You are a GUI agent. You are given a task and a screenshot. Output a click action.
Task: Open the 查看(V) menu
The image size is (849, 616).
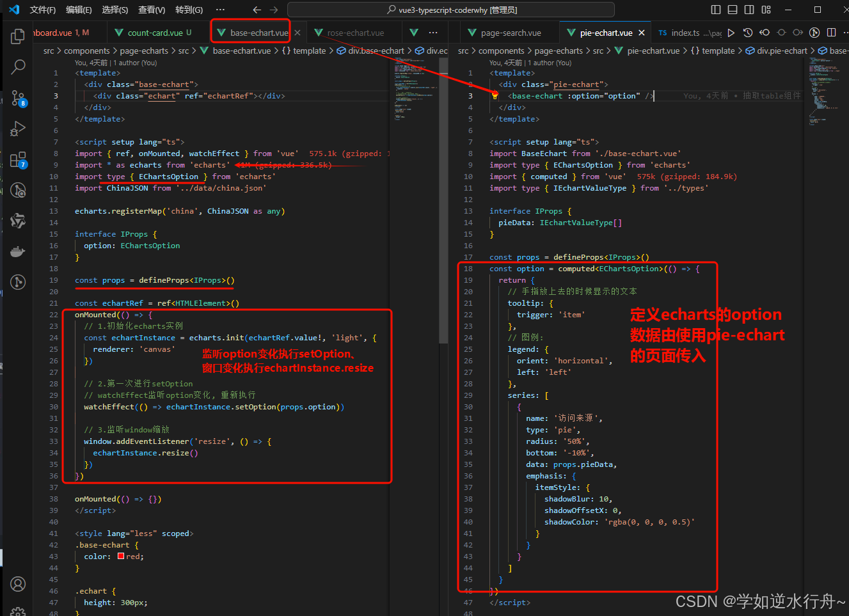[x=152, y=10]
